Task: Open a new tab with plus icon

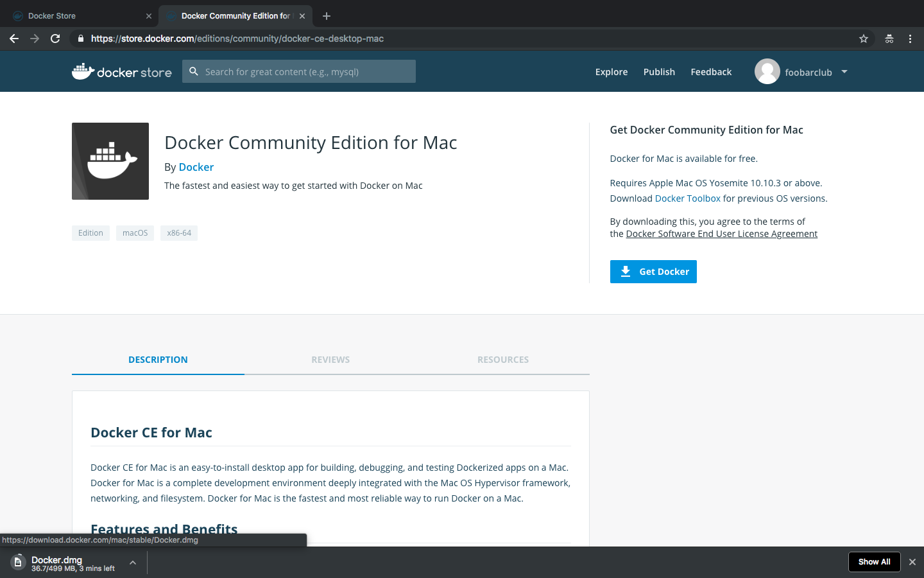Action: (x=327, y=16)
